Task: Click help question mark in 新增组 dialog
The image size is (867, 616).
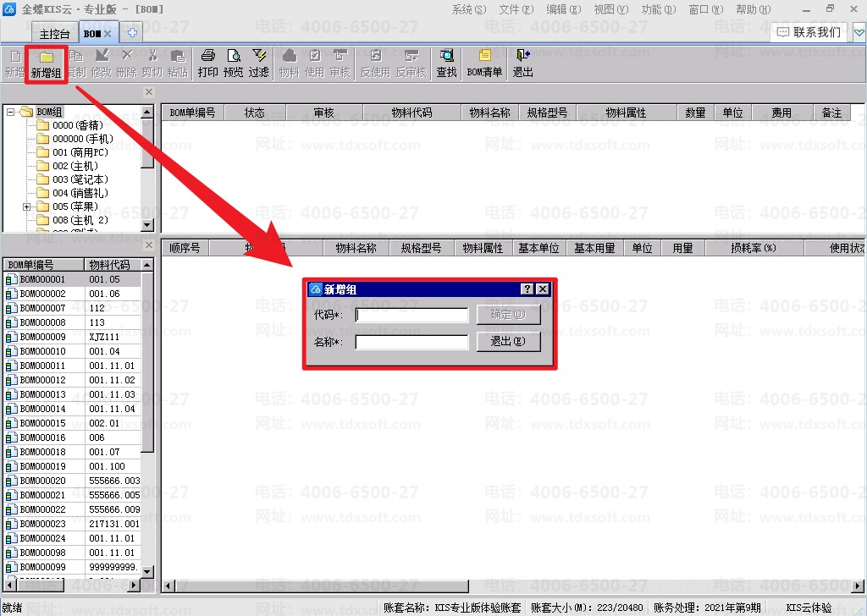Action: tap(527, 289)
